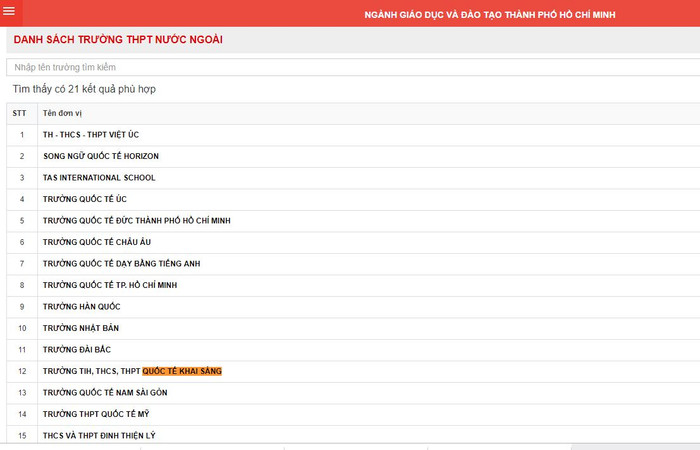
Task: Select THCS VÀ THPT ĐINH THIỆN LÝ
Action: [99, 436]
